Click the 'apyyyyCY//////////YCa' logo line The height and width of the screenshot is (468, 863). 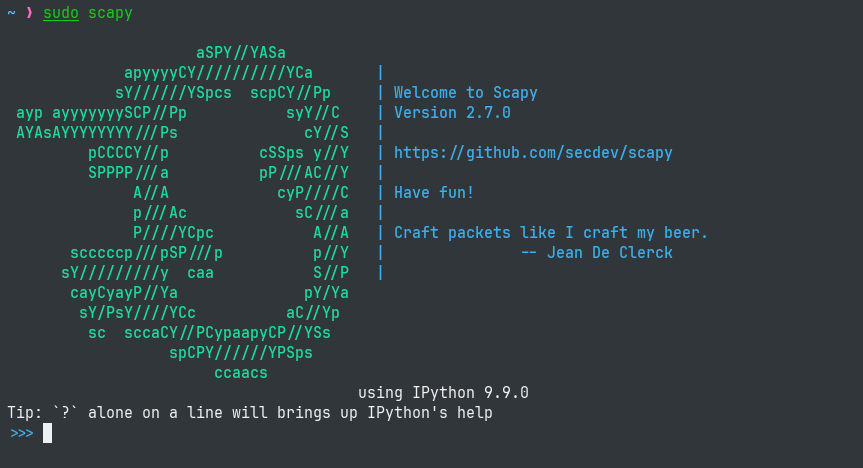(x=219, y=73)
